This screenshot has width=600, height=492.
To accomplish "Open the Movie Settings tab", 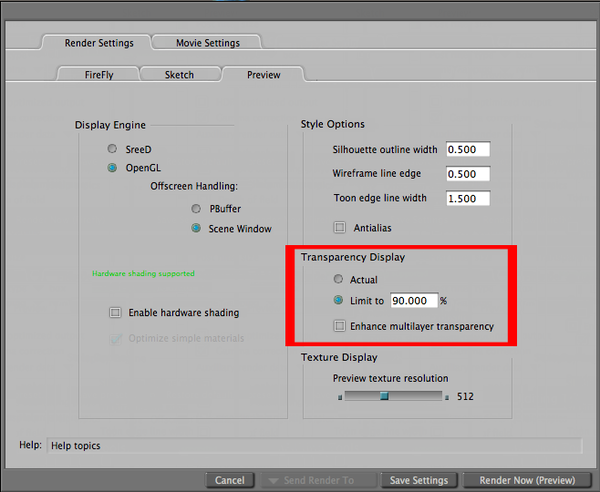I will click(x=208, y=43).
